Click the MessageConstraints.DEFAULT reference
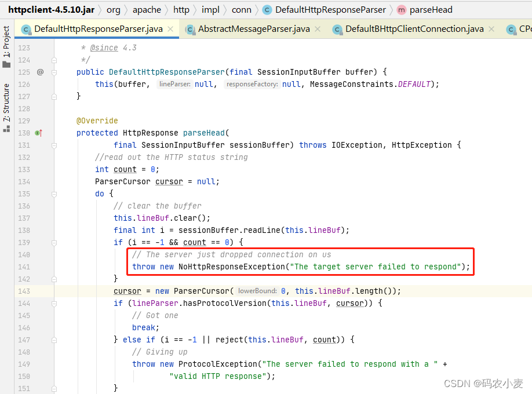The width and height of the screenshot is (532, 394). pyautogui.click(x=370, y=84)
